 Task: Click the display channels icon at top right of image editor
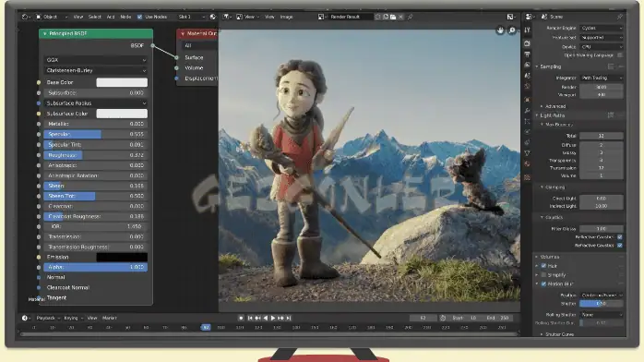(x=511, y=17)
